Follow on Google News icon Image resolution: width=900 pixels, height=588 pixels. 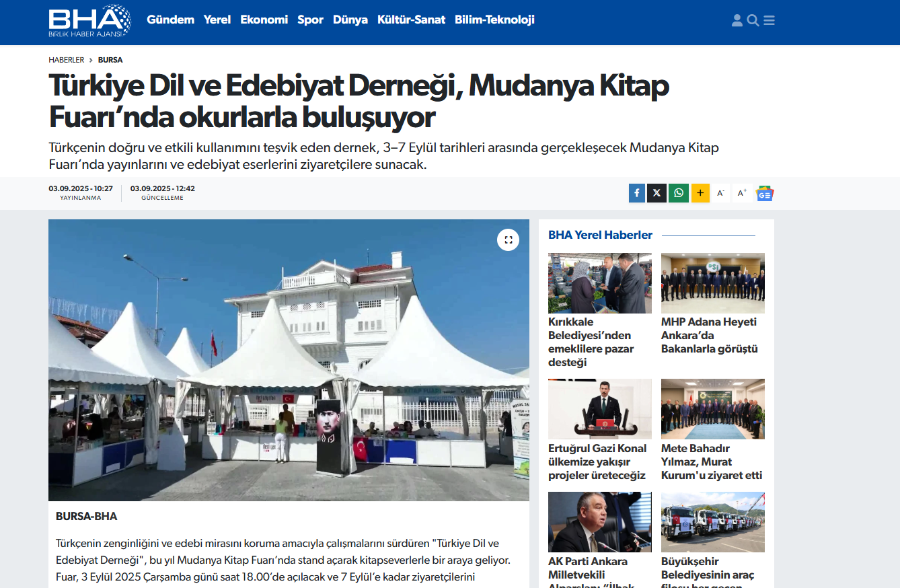pyautogui.click(x=765, y=193)
